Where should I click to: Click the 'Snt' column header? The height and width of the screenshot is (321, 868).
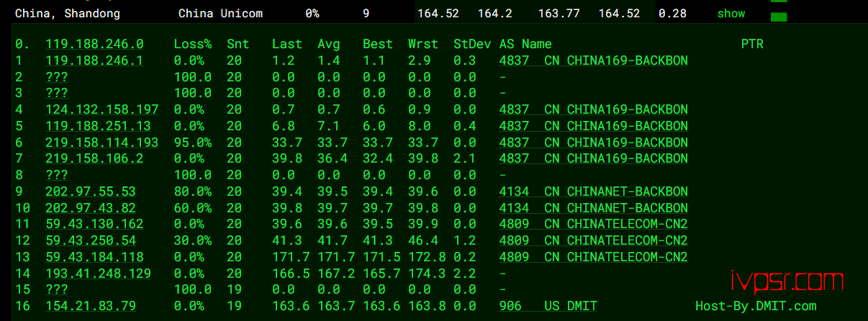[238, 45]
